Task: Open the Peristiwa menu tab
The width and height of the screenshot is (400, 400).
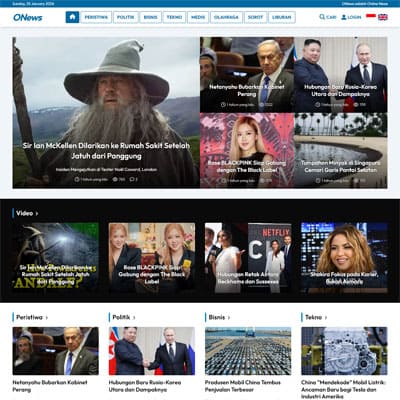Action: 96,17
